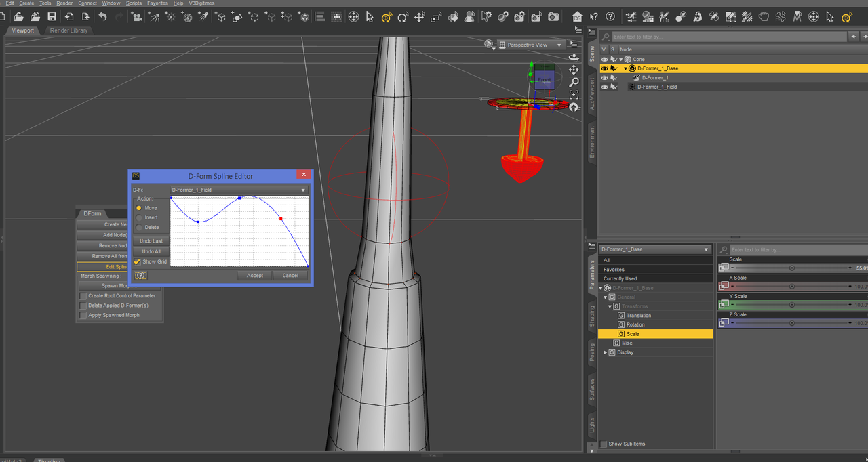Click the Undo arrow in toolbar

coord(102,16)
